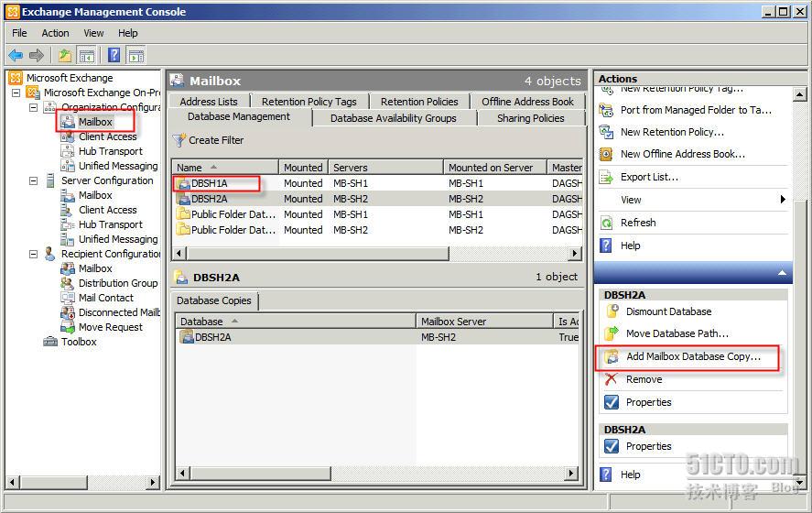
Task: Open Properties under the second DBSH2A section
Action: [648, 446]
